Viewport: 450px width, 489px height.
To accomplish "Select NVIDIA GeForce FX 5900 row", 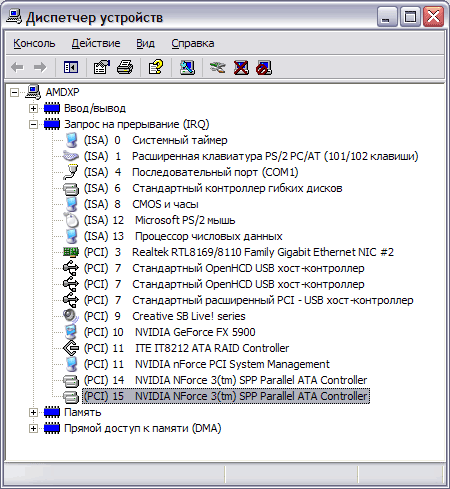I will tap(169, 332).
